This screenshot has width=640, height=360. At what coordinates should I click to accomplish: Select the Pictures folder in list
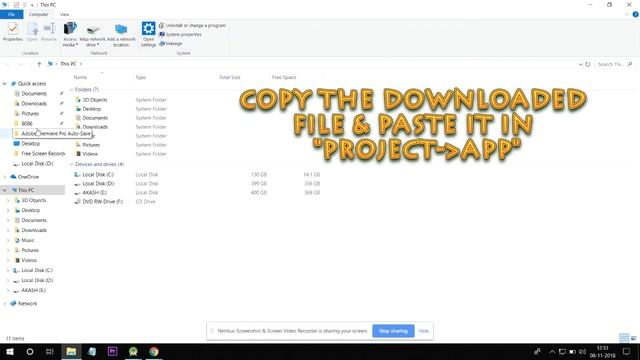(x=91, y=145)
